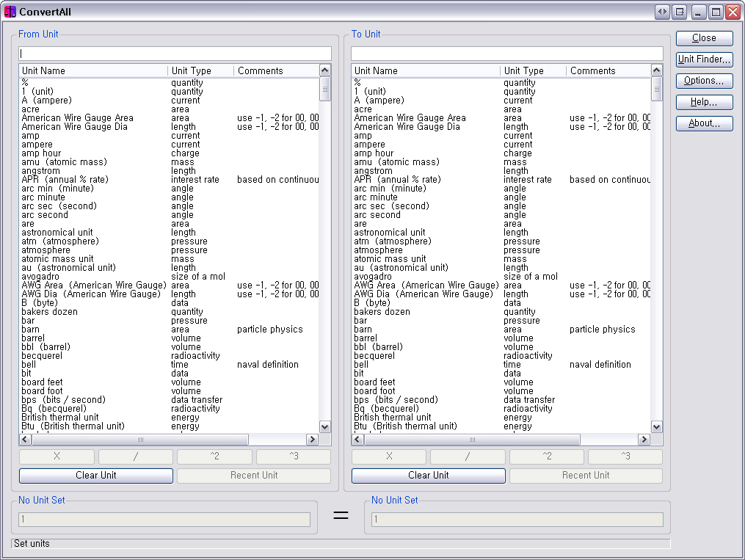Select "bell" in the To Unit list

click(361, 365)
